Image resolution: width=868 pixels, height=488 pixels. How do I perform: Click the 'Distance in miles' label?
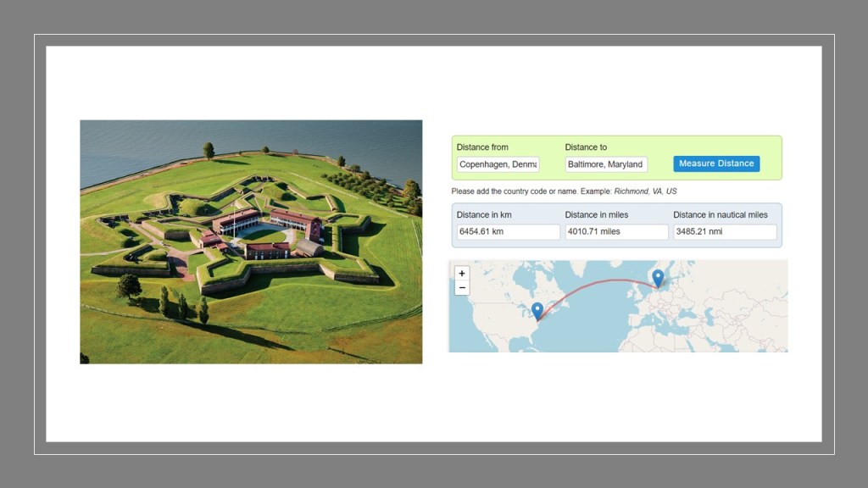coord(596,215)
